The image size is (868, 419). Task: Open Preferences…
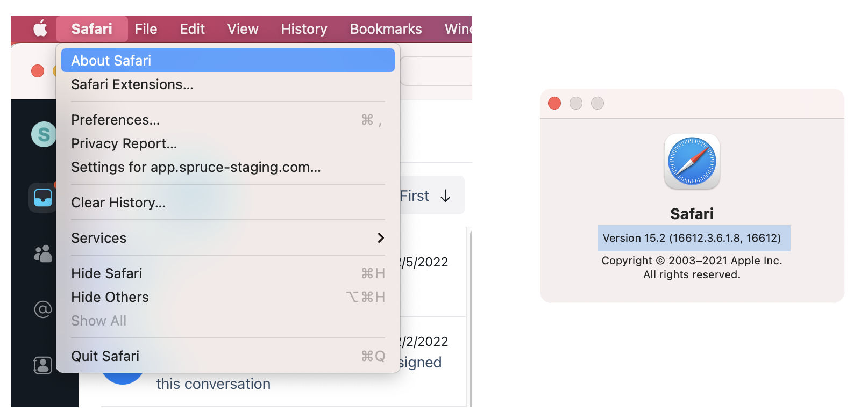[228, 120]
